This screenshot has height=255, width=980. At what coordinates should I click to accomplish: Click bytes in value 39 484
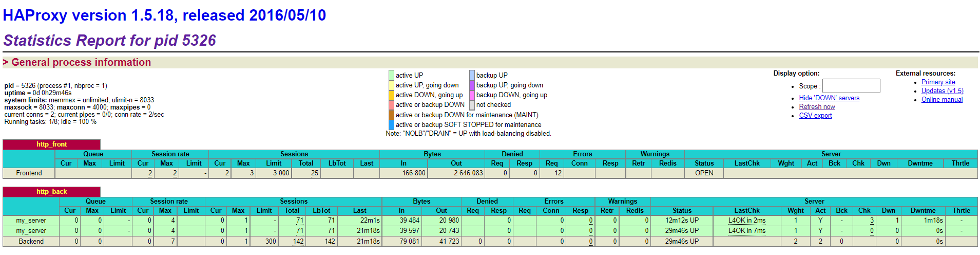(409, 221)
